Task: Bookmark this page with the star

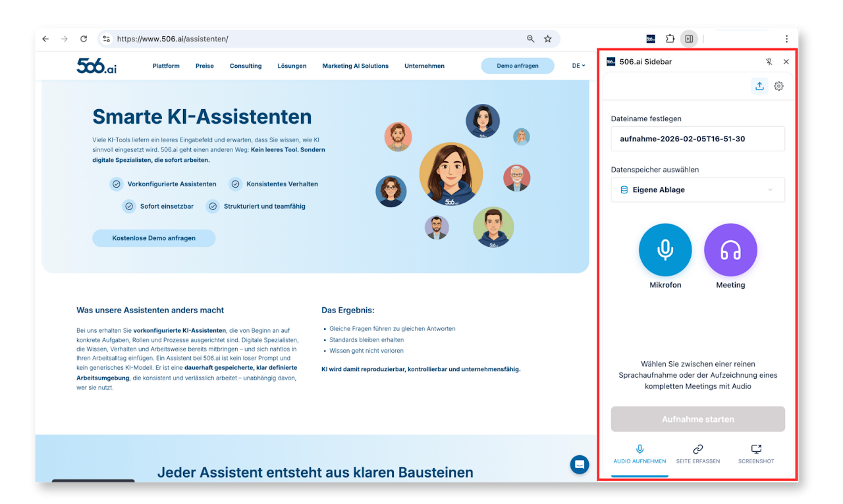Action: (547, 39)
